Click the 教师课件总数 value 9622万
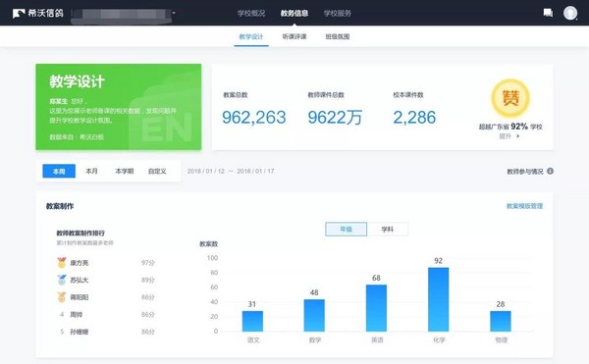589x364 pixels. point(335,118)
